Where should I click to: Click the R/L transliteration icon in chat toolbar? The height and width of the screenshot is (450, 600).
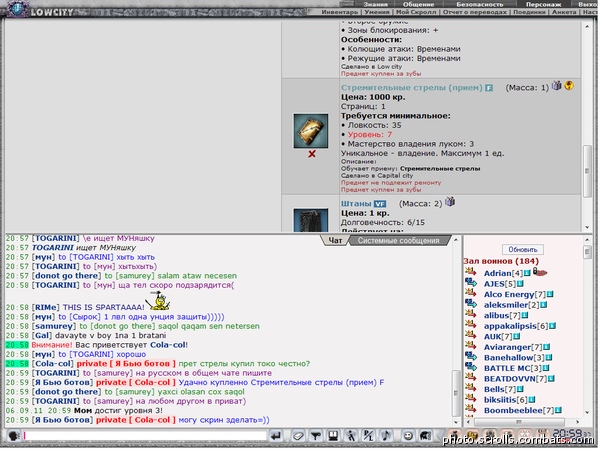(x=368, y=436)
